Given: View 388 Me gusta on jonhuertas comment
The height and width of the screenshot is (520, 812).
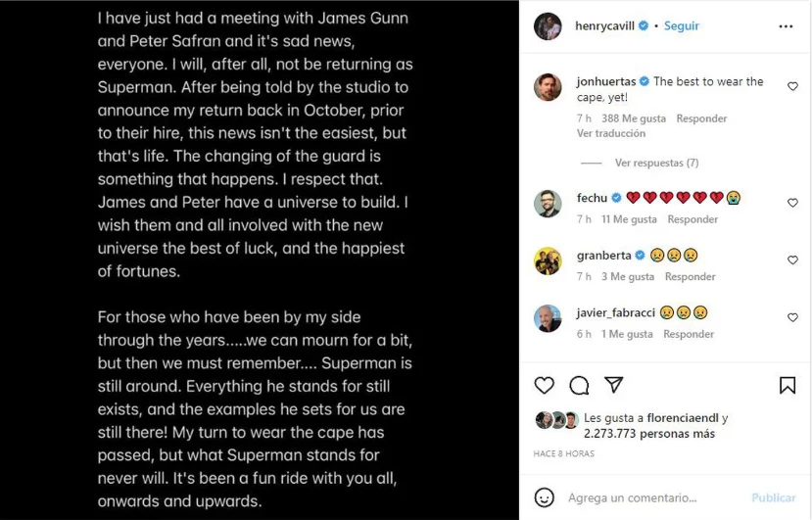Looking at the screenshot, I should (x=633, y=118).
